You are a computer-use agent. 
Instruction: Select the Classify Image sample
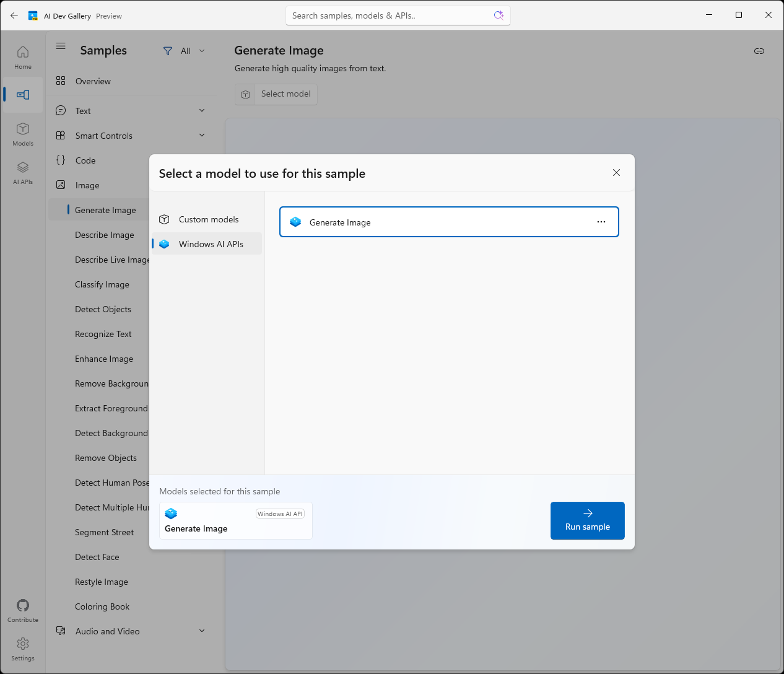pyautogui.click(x=102, y=284)
